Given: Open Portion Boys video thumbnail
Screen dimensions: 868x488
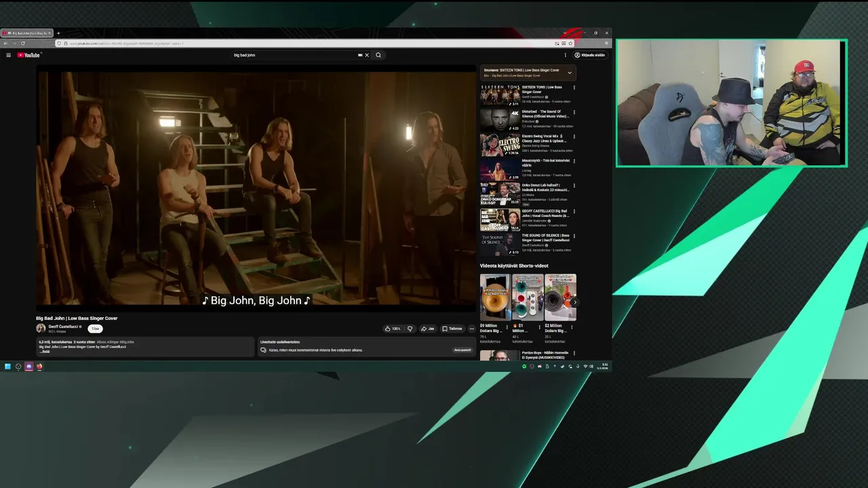Looking at the screenshot, I should coord(500,355).
